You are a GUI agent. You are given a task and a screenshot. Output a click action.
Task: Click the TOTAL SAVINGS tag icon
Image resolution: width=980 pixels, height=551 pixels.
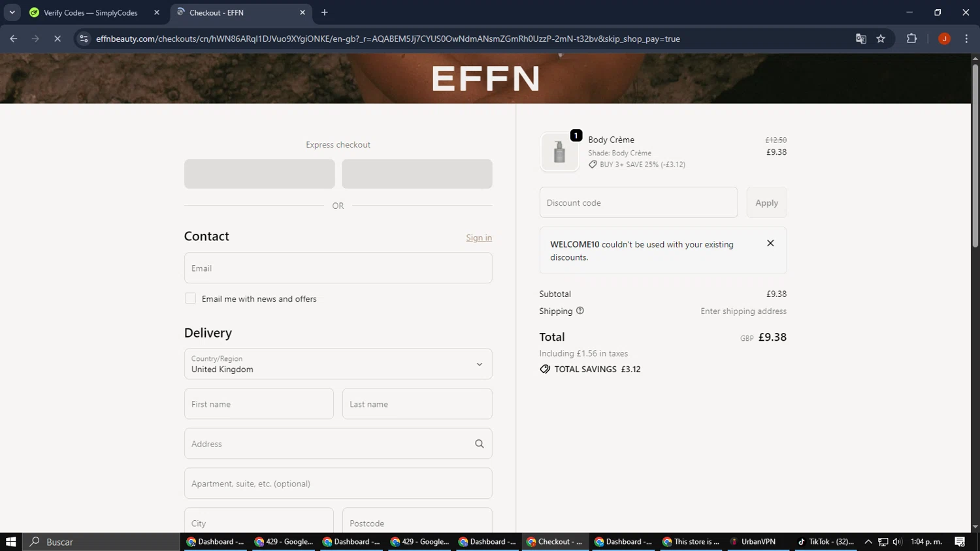point(545,369)
